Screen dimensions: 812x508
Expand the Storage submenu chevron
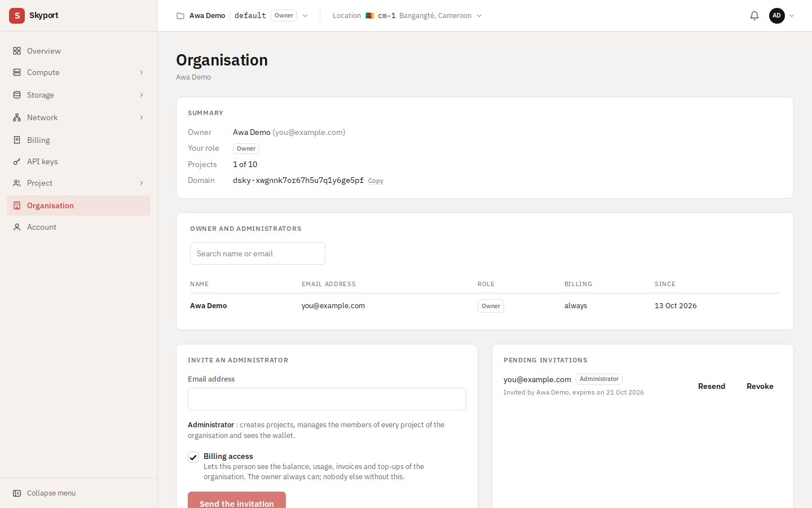coord(142,95)
